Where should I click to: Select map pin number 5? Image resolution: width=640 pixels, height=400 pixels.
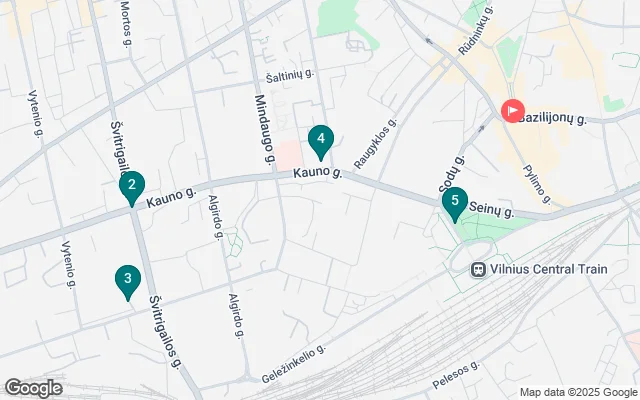pyautogui.click(x=455, y=202)
